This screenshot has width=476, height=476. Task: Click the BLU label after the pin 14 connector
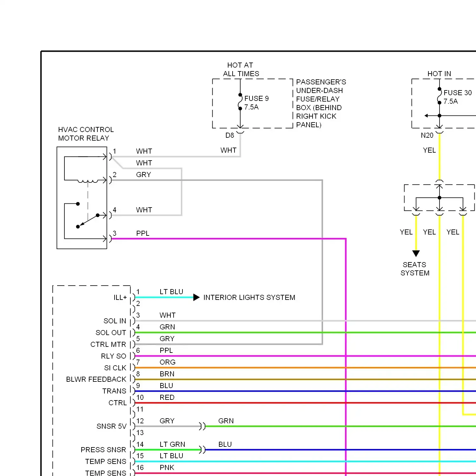pos(225,445)
